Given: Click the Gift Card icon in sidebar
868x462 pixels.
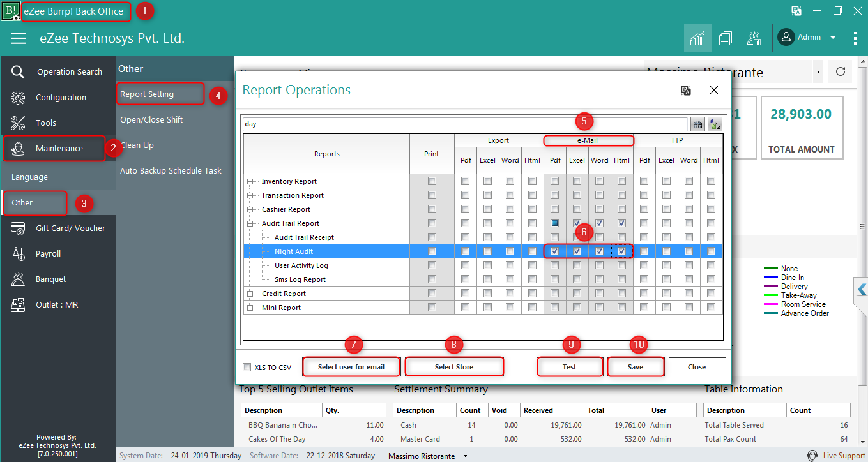Looking at the screenshot, I should 18,228.
